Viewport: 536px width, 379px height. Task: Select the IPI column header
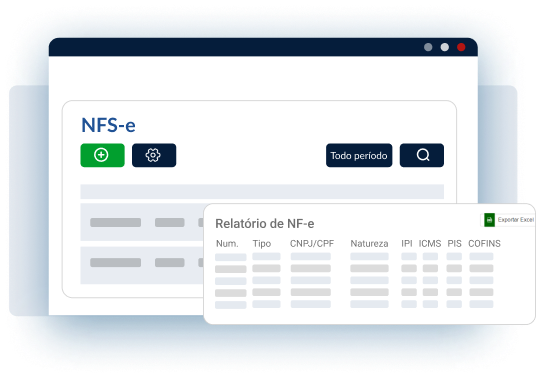click(x=406, y=244)
